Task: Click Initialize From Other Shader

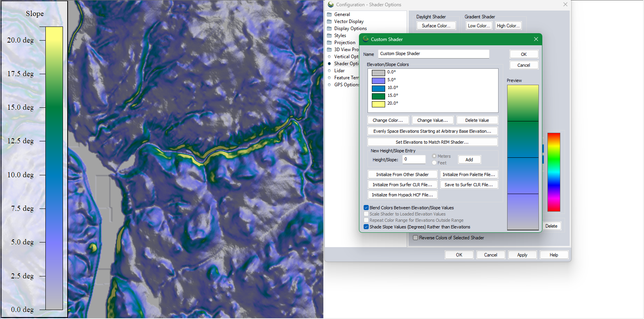Action: tap(402, 175)
